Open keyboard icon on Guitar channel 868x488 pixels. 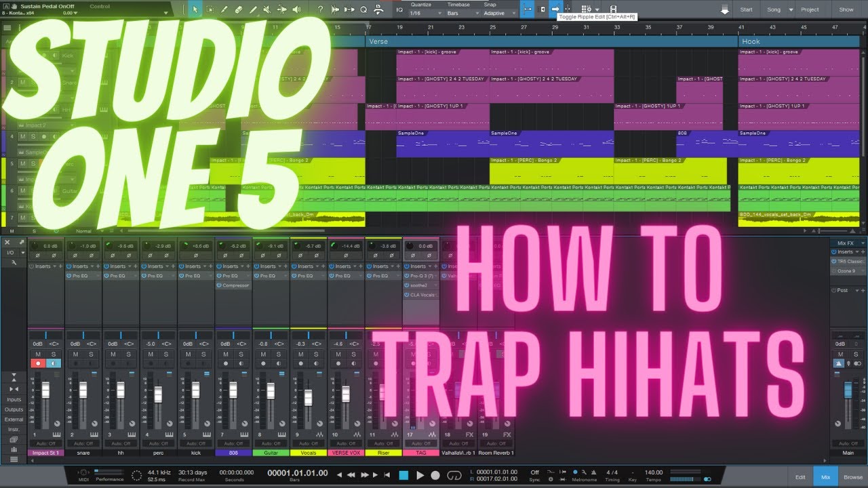tap(281, 434)
